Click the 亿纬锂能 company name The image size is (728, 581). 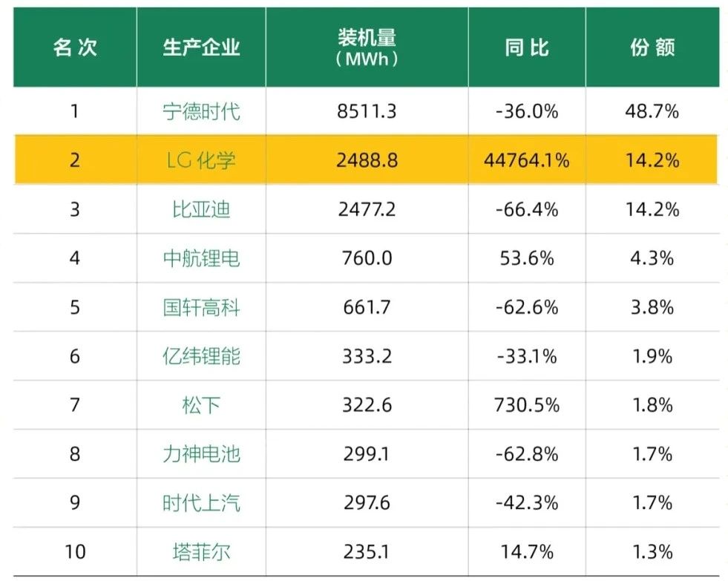click(201, 356)
